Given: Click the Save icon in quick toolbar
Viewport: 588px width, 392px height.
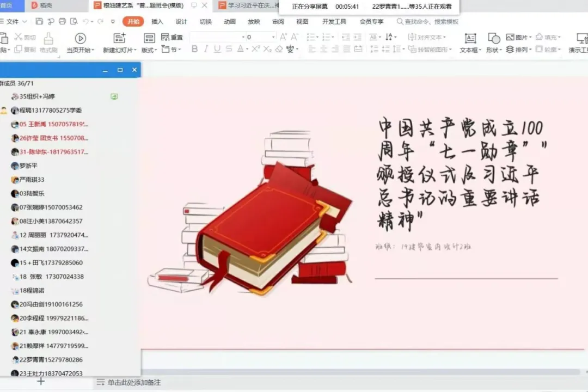Looking at the screenshot, I should tap(39, 22).
